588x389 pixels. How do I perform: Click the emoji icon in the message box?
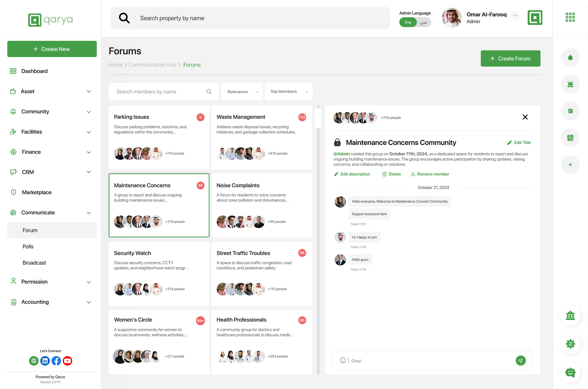[342, 360]
